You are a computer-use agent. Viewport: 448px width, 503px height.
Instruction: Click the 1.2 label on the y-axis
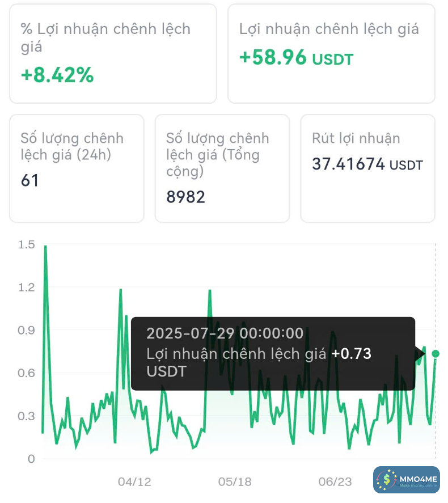27,288
